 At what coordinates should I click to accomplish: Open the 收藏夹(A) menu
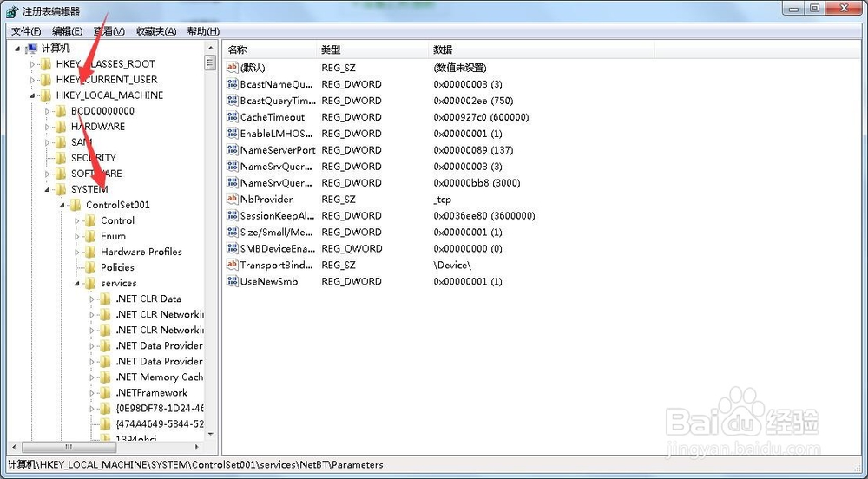(x=156, y=31)
